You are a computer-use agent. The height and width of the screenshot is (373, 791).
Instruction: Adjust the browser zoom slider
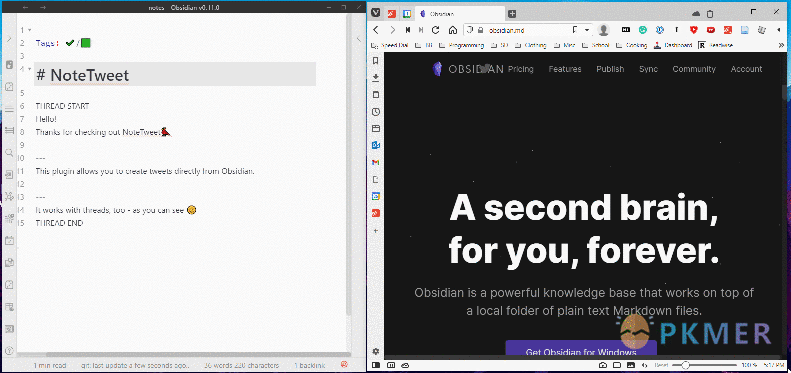coord(704,365)
